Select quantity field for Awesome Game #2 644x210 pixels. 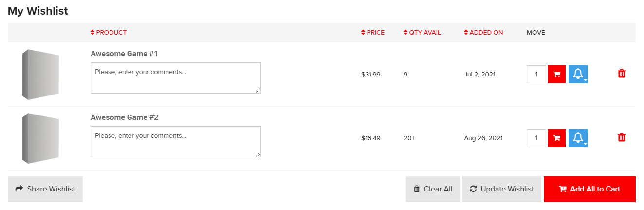pos(536,138)
